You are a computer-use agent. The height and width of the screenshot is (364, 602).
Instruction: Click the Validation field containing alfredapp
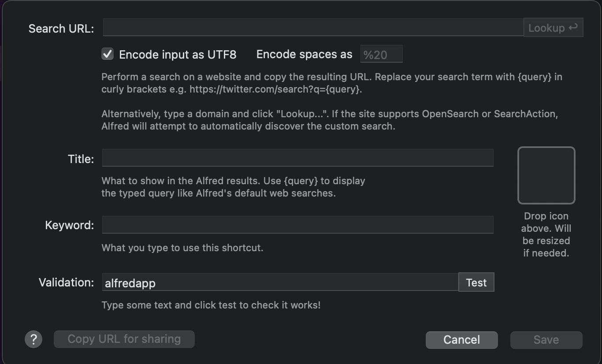pyautogui.click(x=280, y=282)
